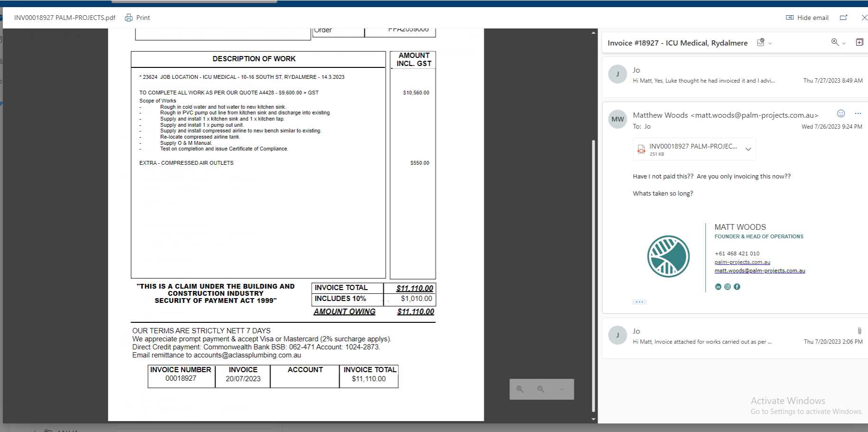Open palm-projects.com.au link in signature

point(742,262)
